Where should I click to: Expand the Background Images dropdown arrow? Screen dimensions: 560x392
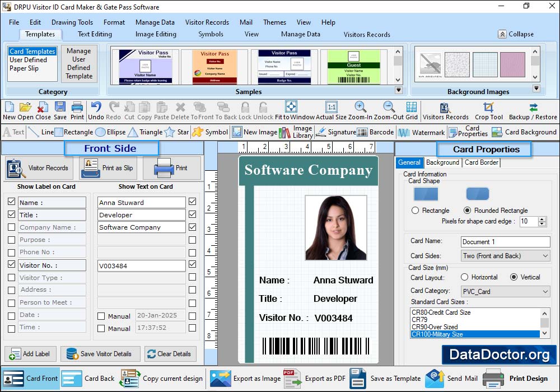click(536, 88)
